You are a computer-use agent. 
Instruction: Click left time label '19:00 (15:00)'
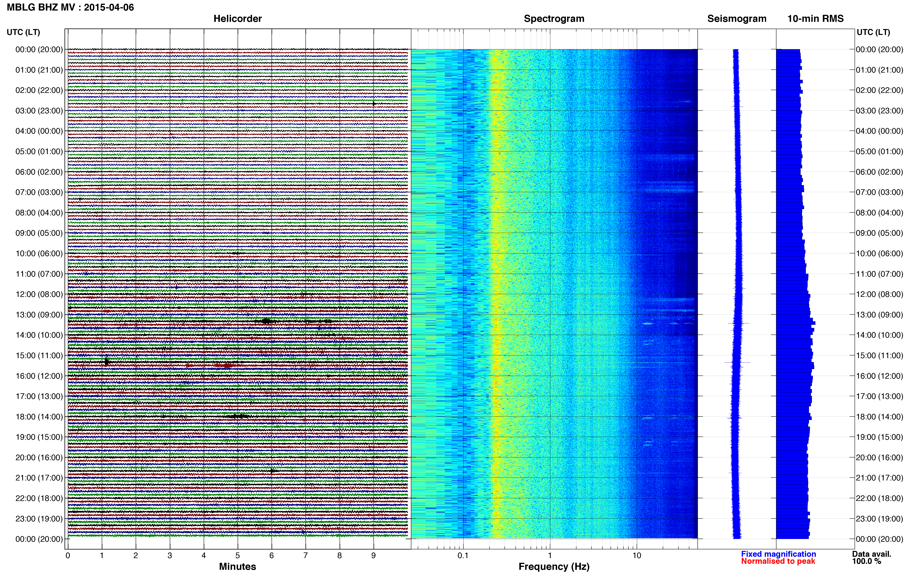click(39, 437)
